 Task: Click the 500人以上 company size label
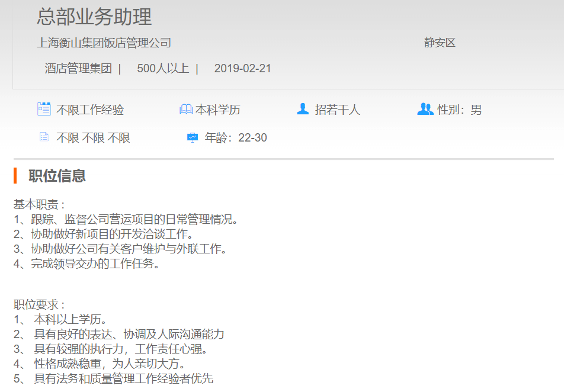pos(163,68)
